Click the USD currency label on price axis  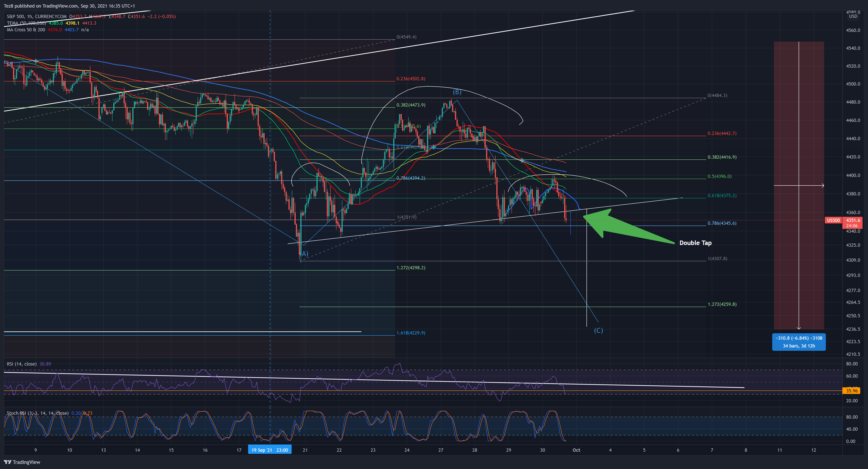[853, 16]
